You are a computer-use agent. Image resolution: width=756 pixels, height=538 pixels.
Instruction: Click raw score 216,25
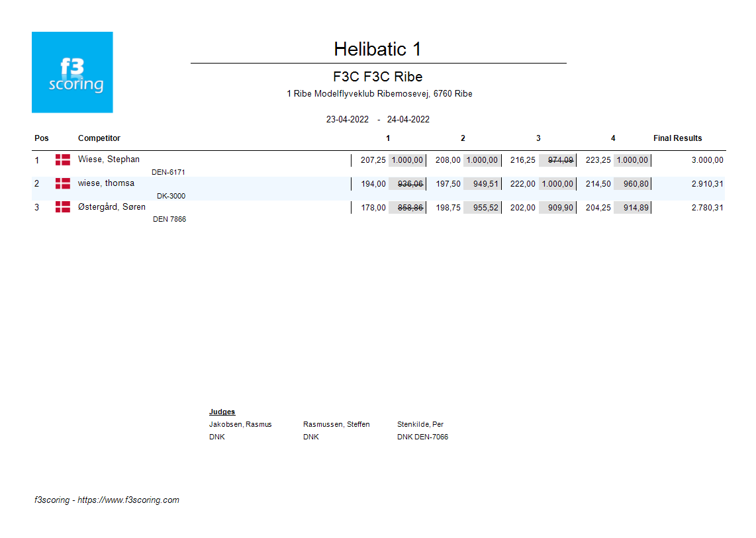coord(522,160)
